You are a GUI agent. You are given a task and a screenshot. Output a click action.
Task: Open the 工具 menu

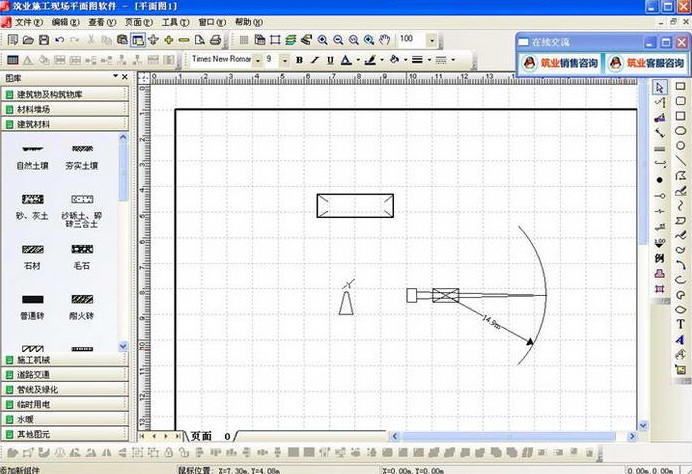pyautogui.click(x=175, y=22)
